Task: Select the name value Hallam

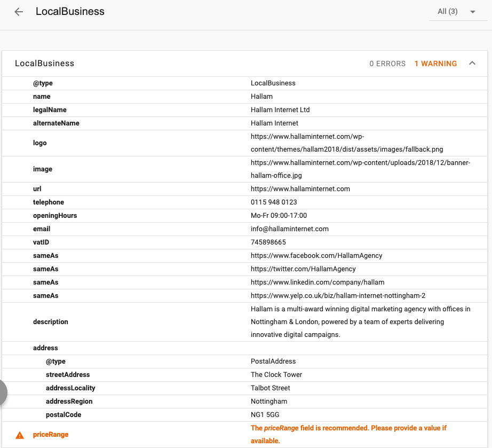Action: tap(261, 96)
